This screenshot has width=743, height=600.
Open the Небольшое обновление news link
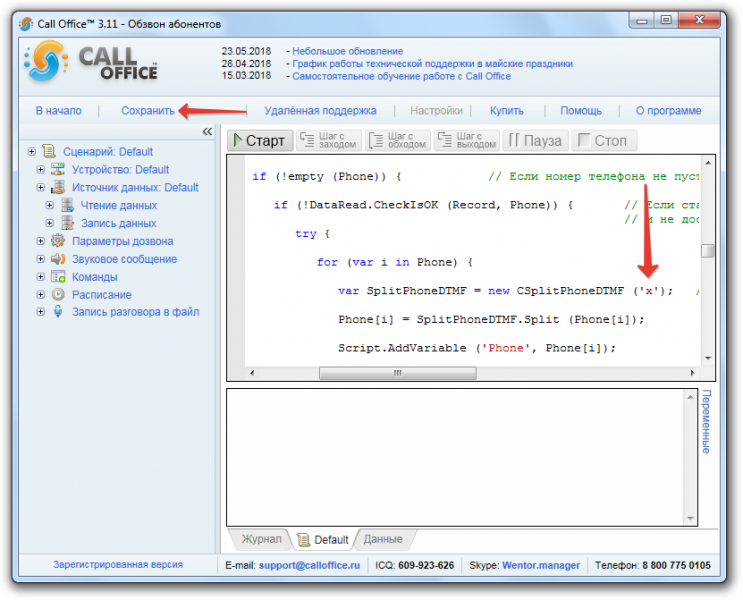[x=347, y=51]
